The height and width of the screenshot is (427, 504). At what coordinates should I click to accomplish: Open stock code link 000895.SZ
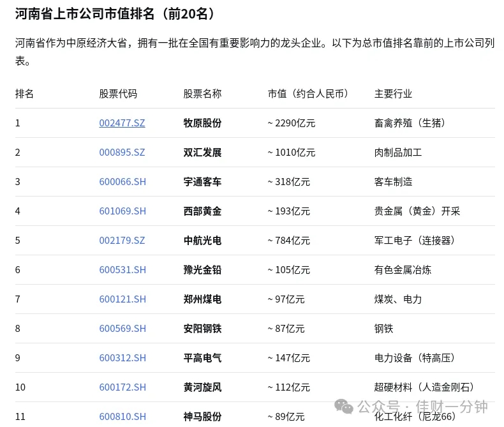pos(122,152)
